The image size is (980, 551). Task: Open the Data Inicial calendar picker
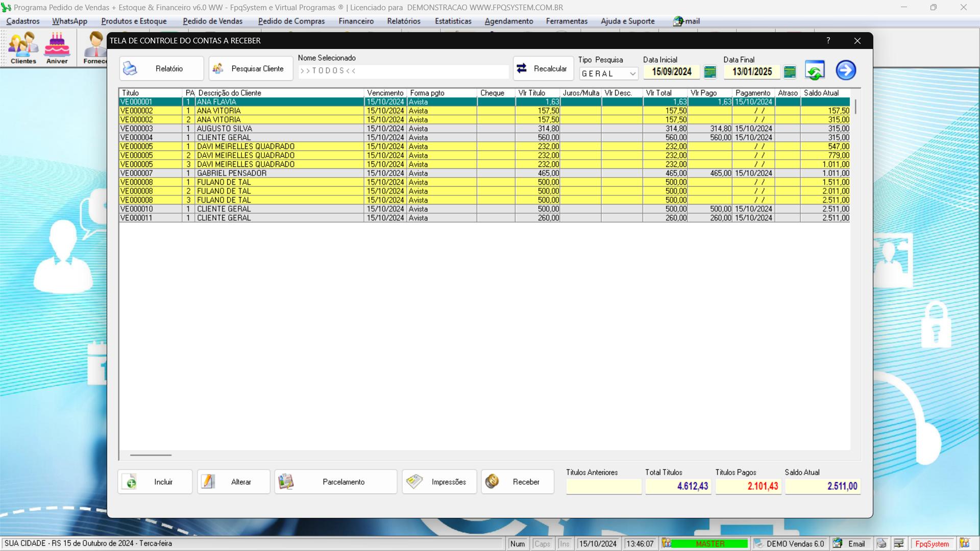tap(709, 72)
